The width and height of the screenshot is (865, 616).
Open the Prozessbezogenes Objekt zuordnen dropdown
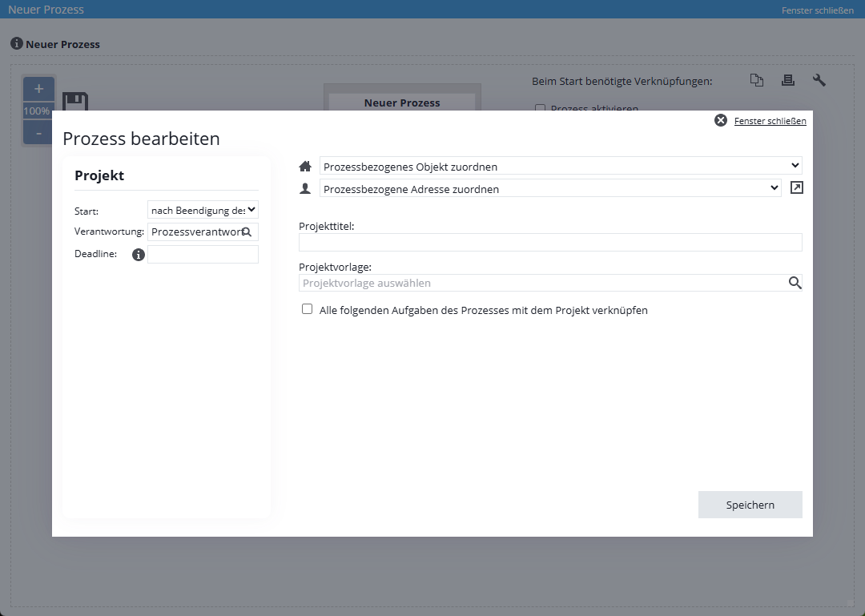[x=560, y=166]
